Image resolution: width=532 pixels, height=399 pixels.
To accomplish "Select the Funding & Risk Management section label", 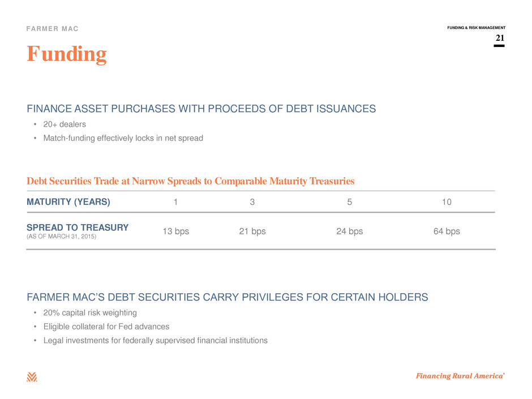I will tap(476, 28).
